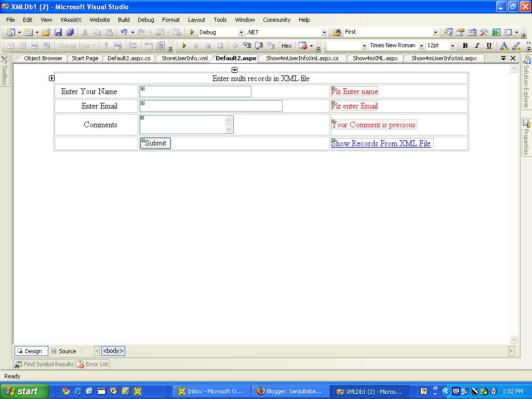Open the VAssistX menu
Viewport: 532px width, 399px height.
click(71, 20)
